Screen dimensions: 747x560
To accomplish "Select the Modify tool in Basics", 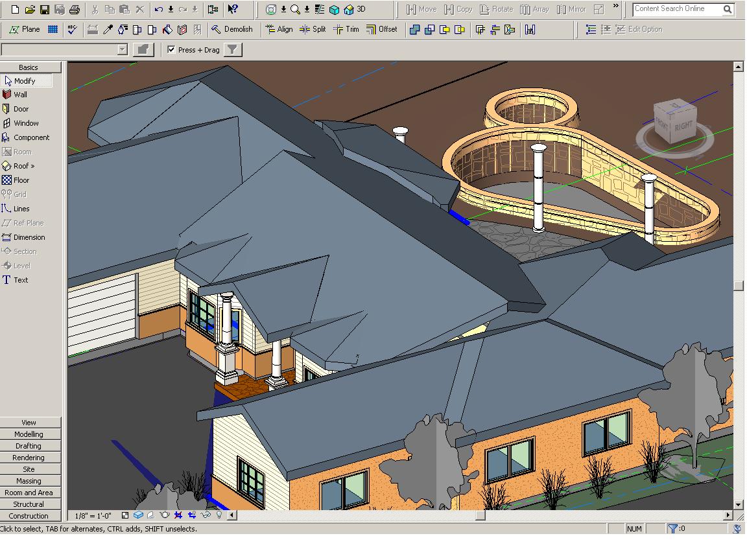I will pos(26,81).
